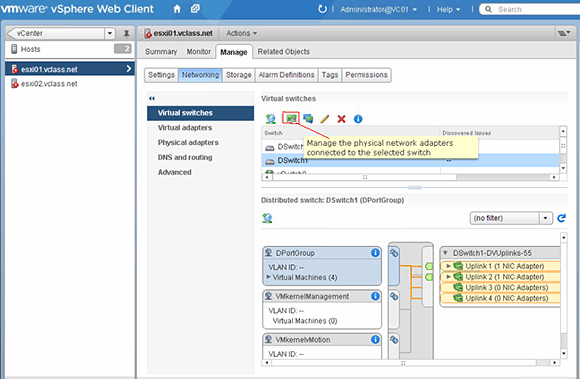The width and height of the screenshot is (580, 379).
Task: Open the Permissions sub-tab
Action: (x=367, y=75)
